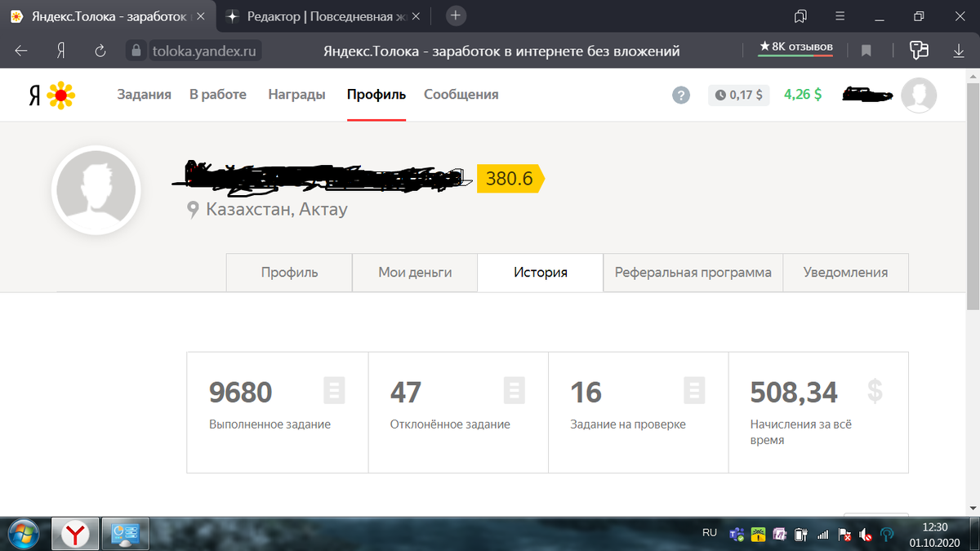The image size is (980, 551).
Task: Click the 16 tasks under review card
Action: [x=638, y=412]
